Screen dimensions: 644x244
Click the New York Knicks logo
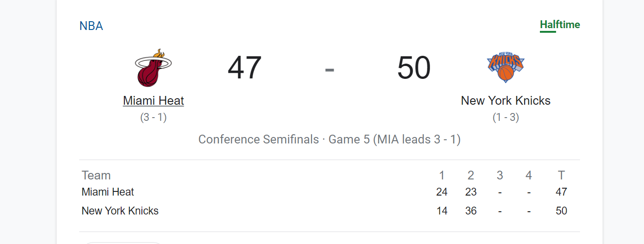pos(506,67)
